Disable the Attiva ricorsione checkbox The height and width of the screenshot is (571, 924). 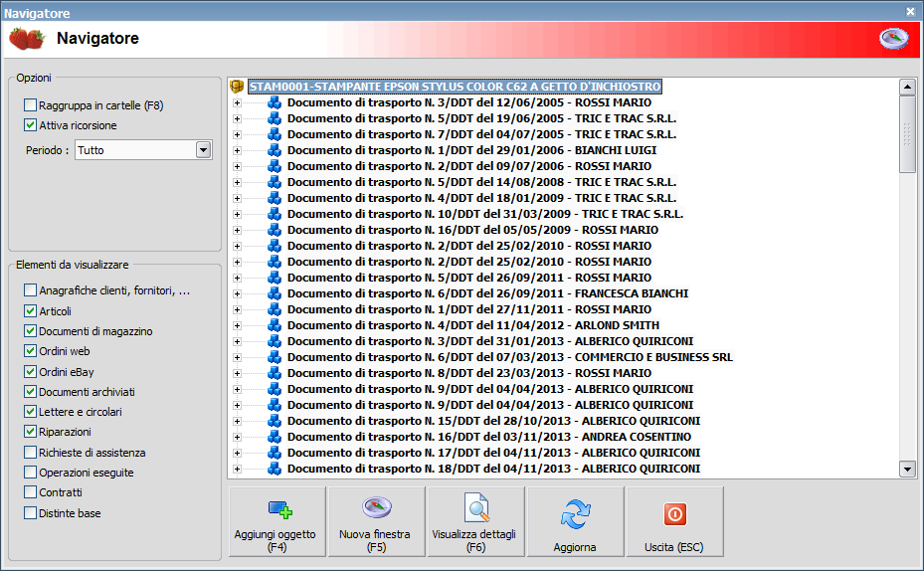pos(30,125)
